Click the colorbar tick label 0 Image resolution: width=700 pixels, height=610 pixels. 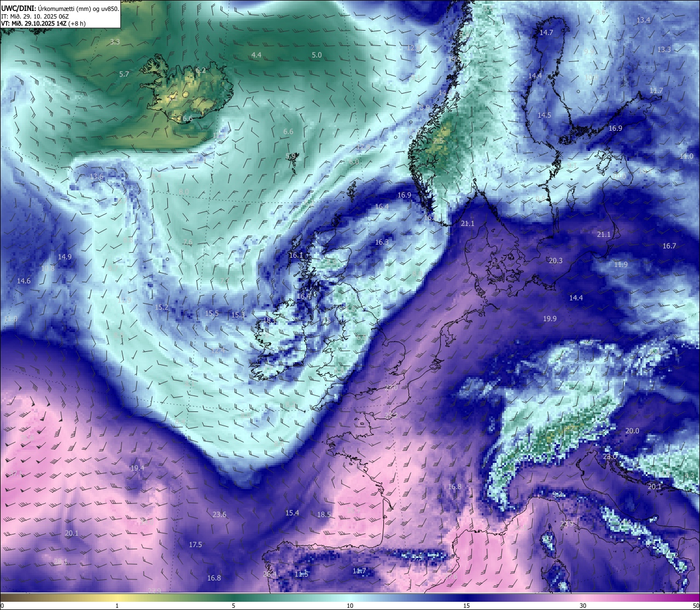2,606
